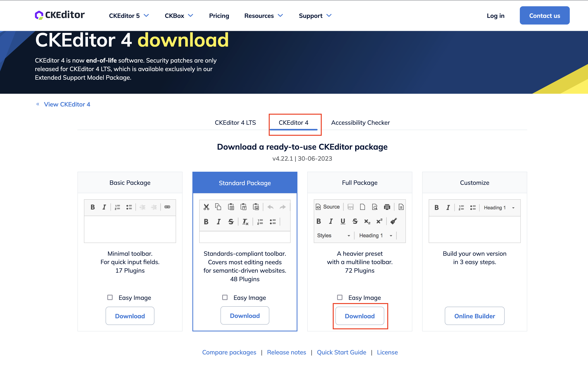
Task: Click the Source button in Full Package toolbar
Action: 328,207
